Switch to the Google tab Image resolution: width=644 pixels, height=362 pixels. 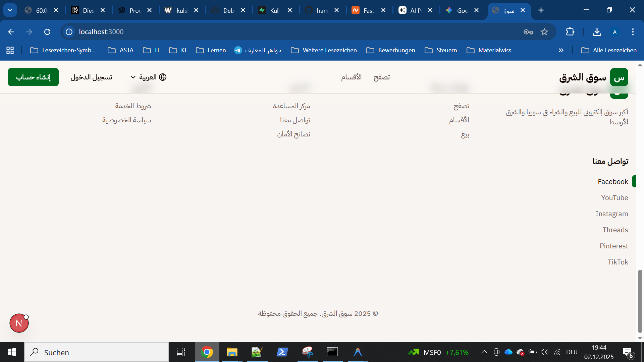click(461, 10)
